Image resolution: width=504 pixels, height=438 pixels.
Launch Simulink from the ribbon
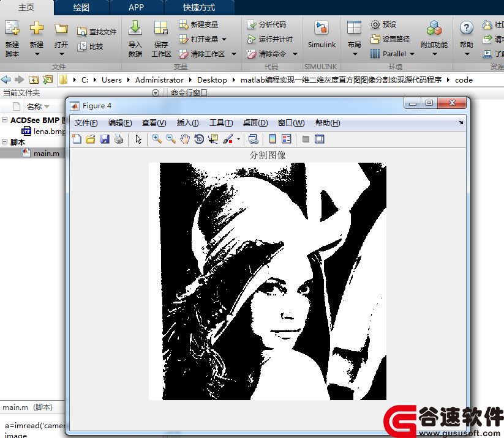[322, 35]
